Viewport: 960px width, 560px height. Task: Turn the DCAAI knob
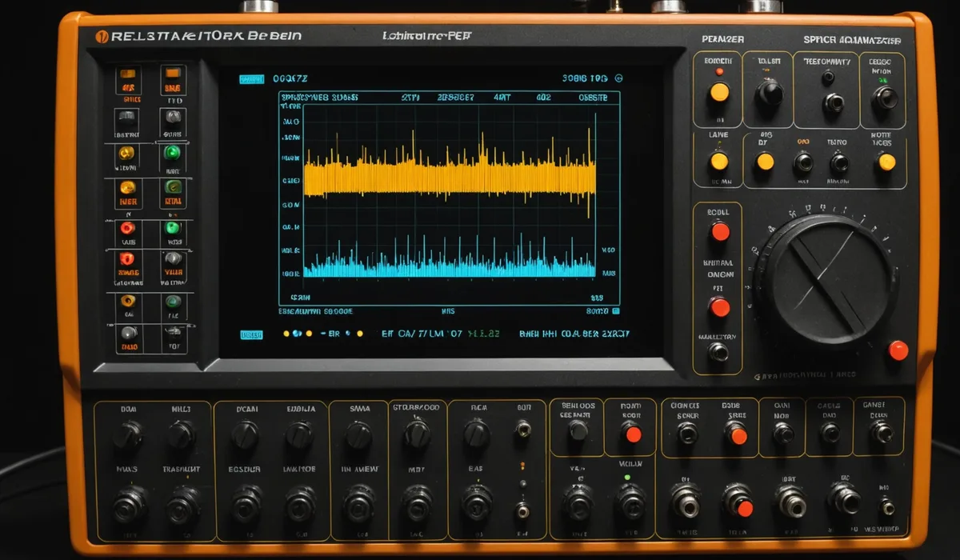[246, 436]
